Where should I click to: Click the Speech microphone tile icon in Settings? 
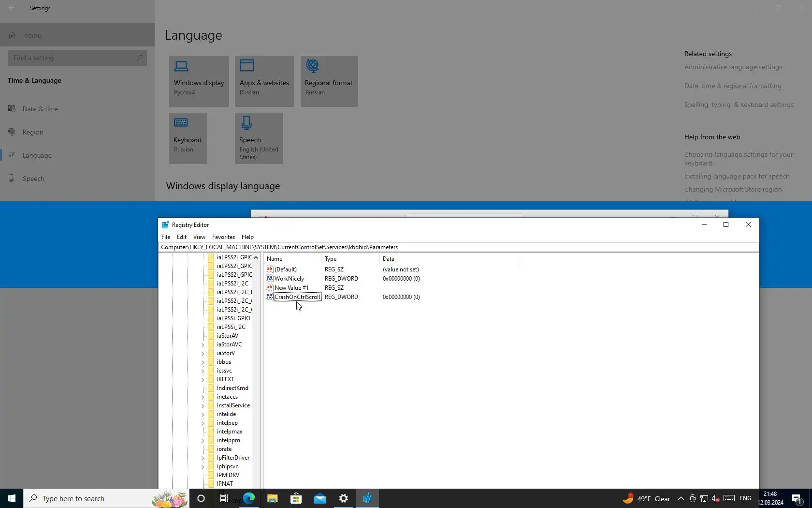(246, 123)
